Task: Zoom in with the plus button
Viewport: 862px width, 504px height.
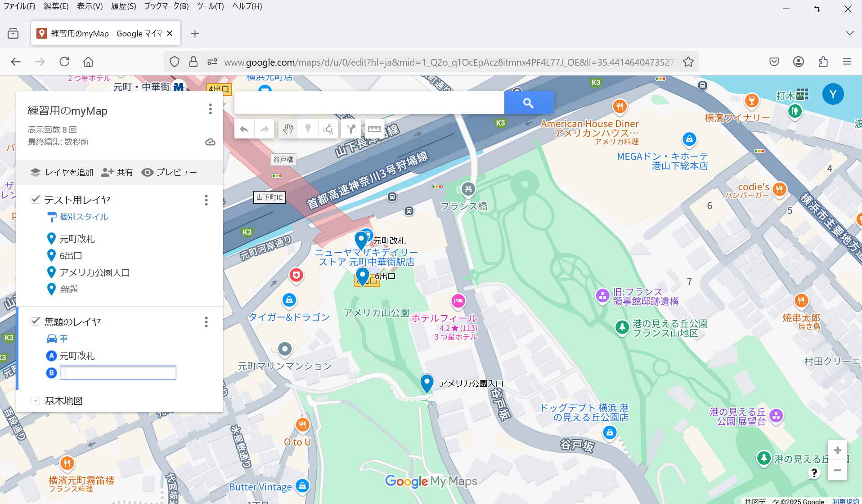Action: click(x=837, y=450)
